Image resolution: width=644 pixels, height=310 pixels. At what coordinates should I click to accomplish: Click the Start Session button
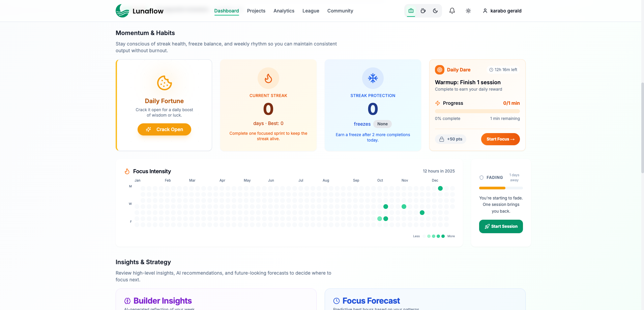tap(501, 226)
